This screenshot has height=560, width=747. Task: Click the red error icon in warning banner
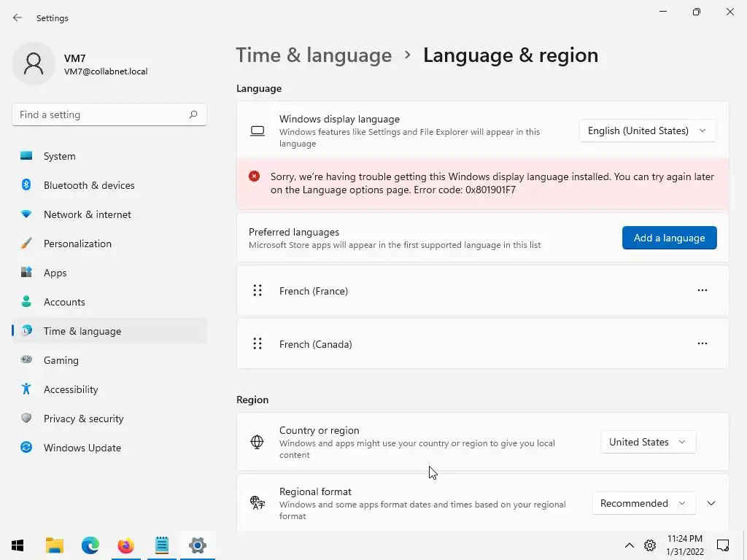[254, 176]
